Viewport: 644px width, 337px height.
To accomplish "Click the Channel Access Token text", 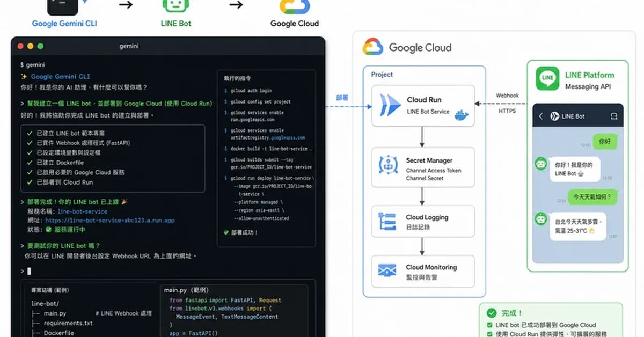I will 433,171.
